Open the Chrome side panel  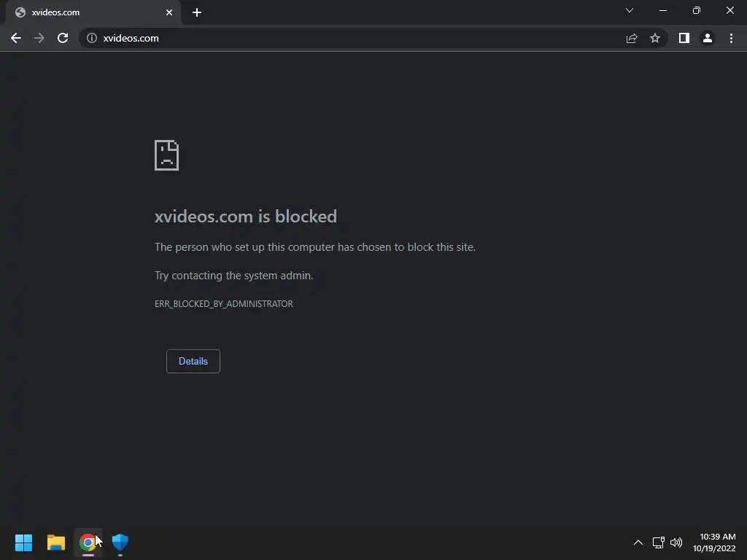click(684, 38)
